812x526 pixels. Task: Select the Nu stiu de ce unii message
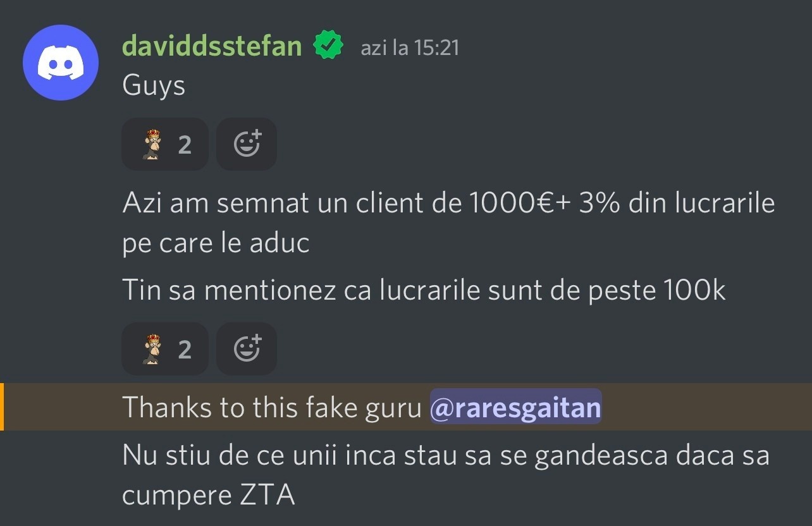445,475
